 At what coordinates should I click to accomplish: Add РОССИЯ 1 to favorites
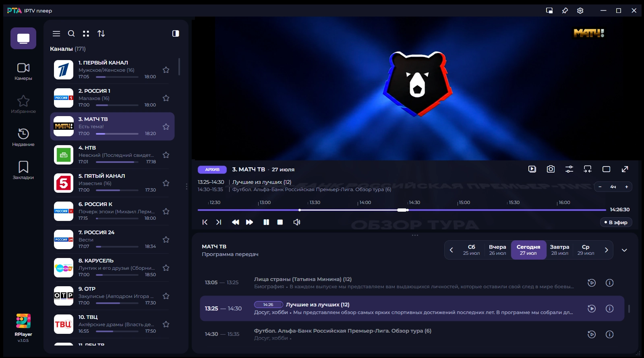coord(166,98)
